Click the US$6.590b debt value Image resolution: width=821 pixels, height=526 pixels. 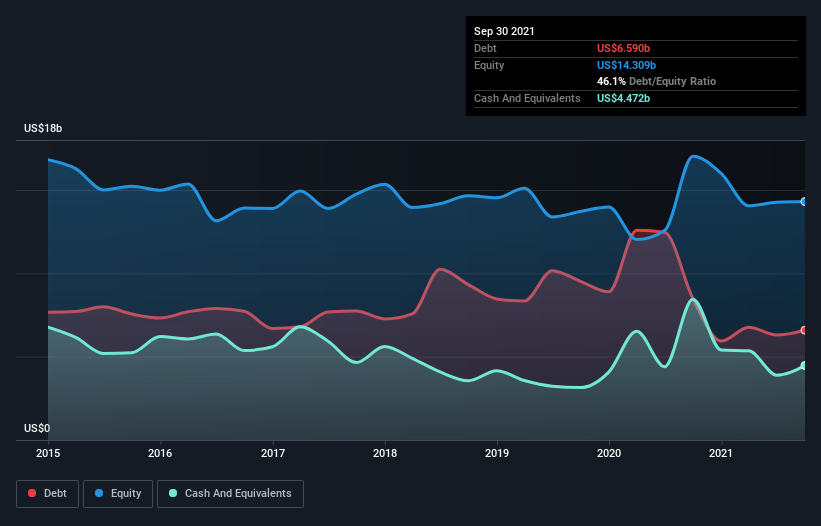click(x=623, y=48)
